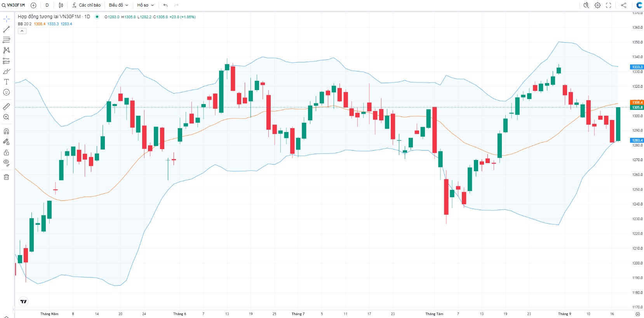
Task: Open the candlestick chart style selector
Action: pyautogui.click(x=61, y=5)
